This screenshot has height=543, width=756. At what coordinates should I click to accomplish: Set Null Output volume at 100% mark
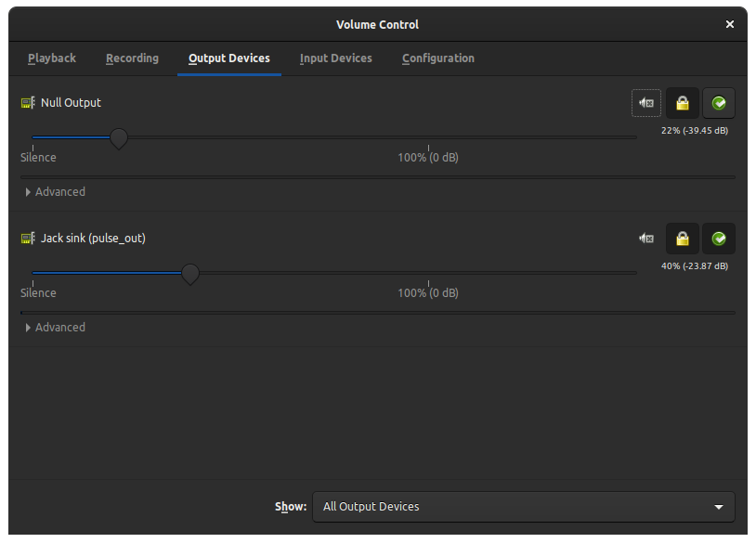(428, 137)
